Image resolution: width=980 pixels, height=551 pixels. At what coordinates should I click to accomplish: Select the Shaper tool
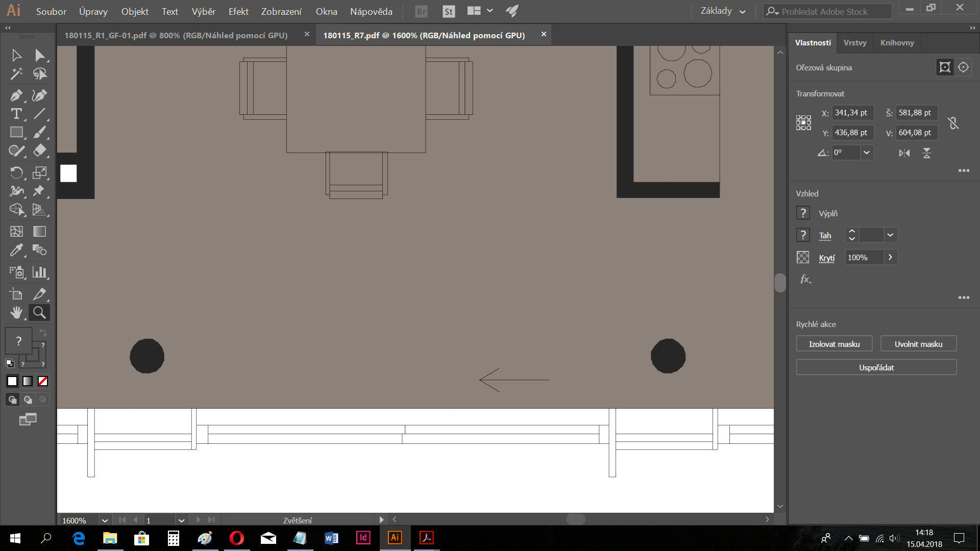point(16,151)
